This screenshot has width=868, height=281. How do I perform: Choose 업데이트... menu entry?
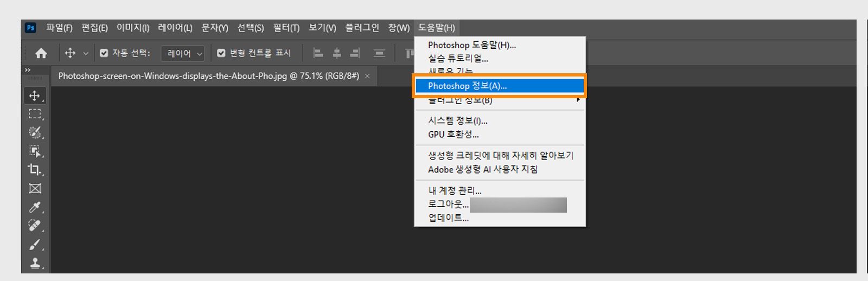(x=500, y=218)
